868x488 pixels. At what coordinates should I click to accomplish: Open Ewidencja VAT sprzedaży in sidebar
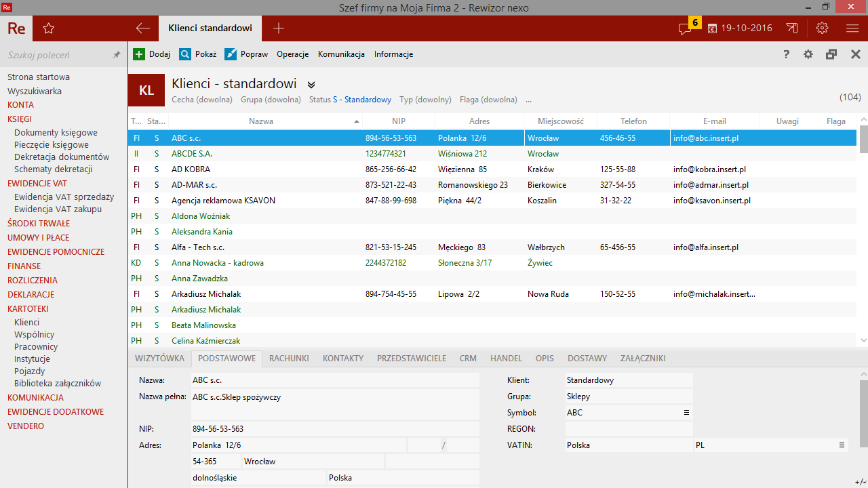pyautogui.click(x=64, y=197)
